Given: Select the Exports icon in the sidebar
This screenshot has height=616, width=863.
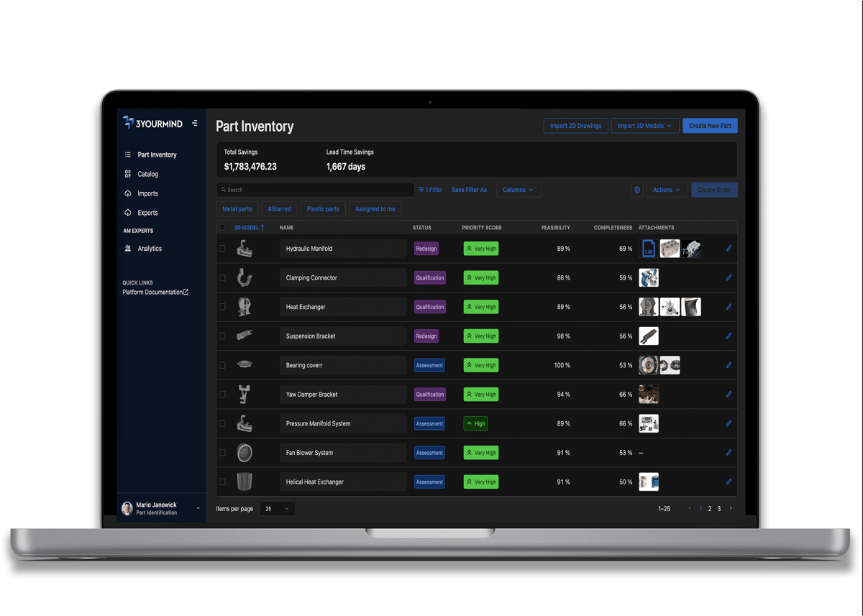Looking at the screenshot, I should (x=128, y=212).
